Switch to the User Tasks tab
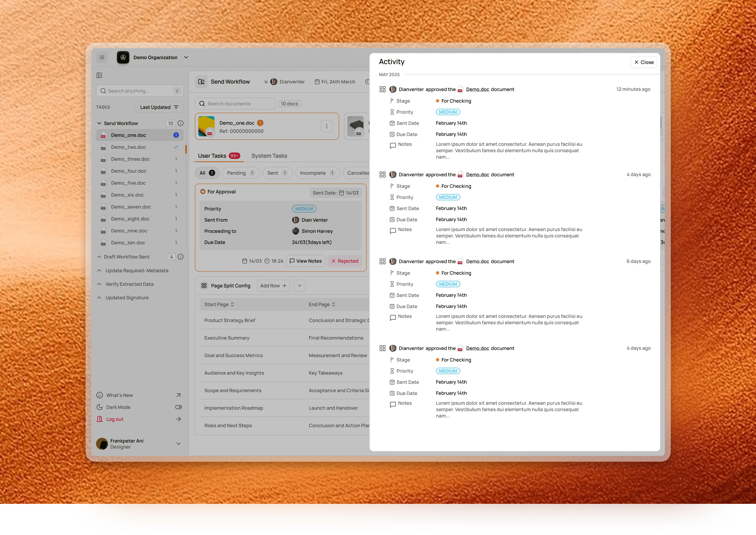Image resolution: width=756 pixels, height=535 pixels. click(x=219, y=156)
